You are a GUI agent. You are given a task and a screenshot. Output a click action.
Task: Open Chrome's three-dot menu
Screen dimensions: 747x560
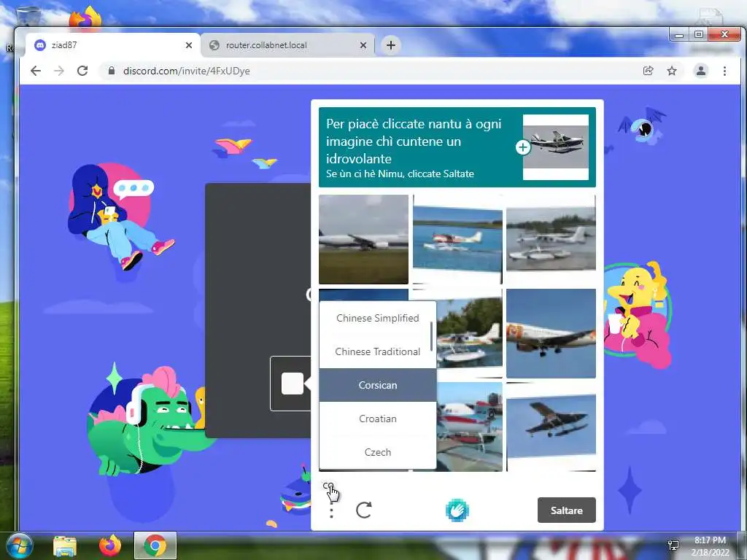point(724,71)
